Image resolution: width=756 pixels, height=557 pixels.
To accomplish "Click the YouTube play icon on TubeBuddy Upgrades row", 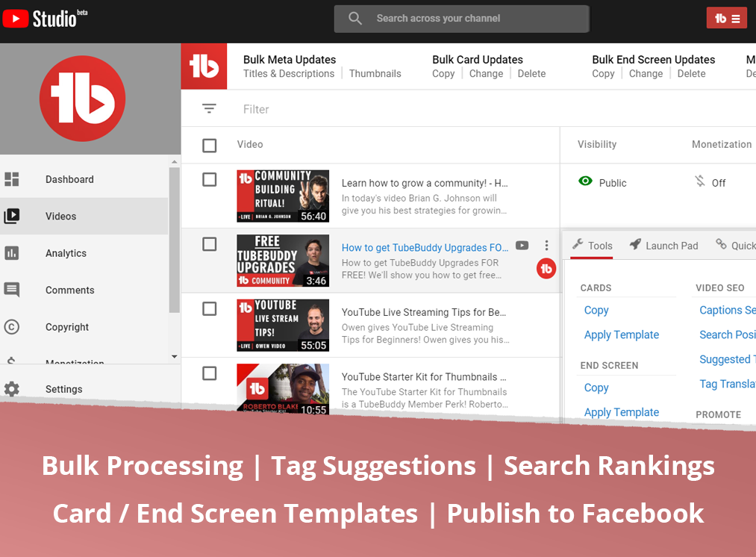I will point(522,246).
